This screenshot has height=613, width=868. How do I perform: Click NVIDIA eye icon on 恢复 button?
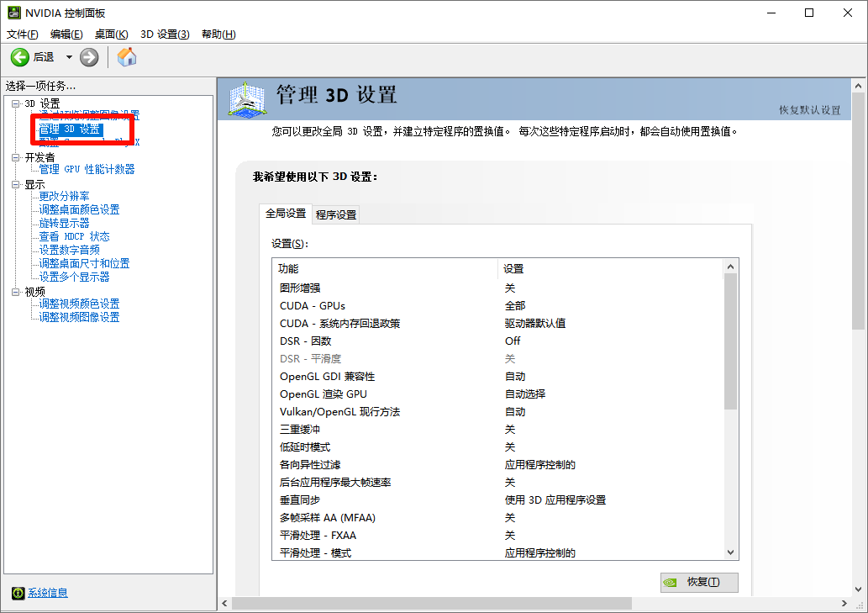(x=670, y=583)
